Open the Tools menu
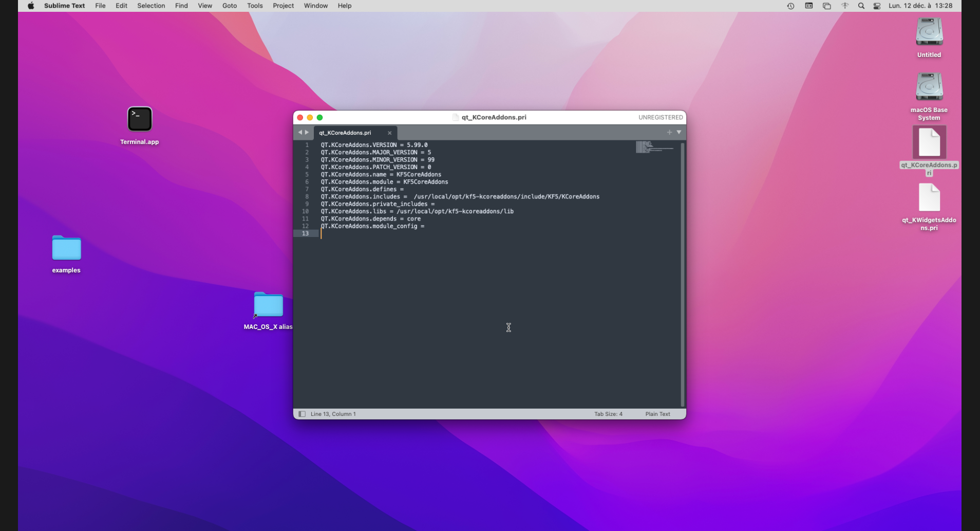 point(255,6)
